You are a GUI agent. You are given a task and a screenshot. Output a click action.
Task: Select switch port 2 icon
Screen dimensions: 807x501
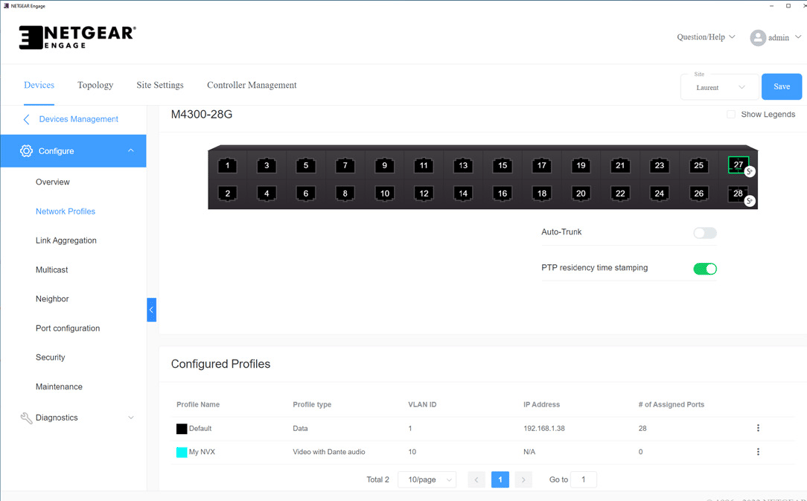[x=227, y=193]
